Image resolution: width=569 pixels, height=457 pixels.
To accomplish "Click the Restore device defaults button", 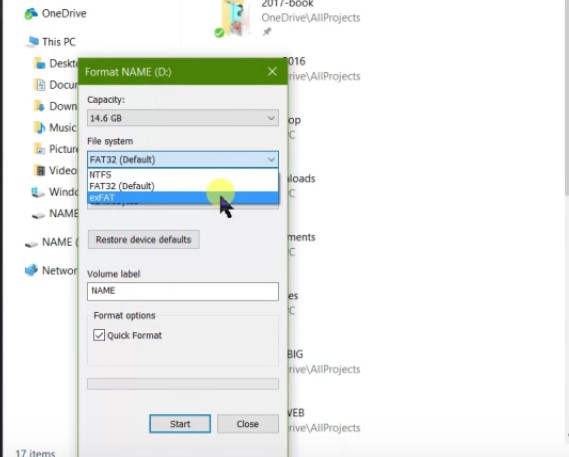I will 144,240.
